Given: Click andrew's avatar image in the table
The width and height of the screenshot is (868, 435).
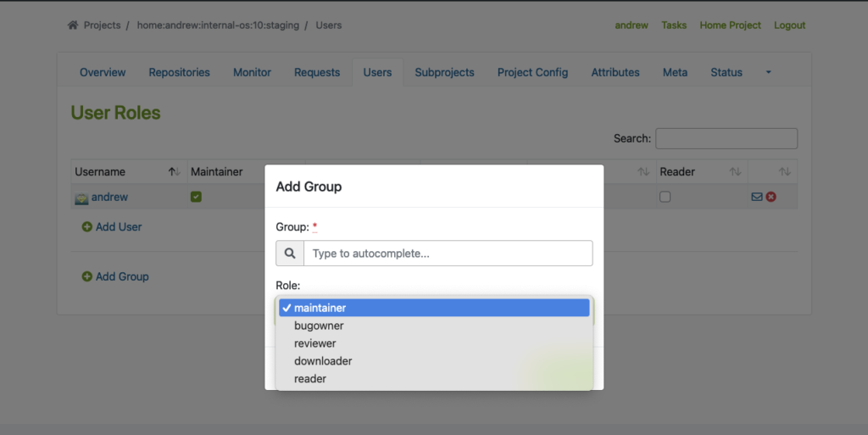Looking at the screenshot, I should click(81, 198).
